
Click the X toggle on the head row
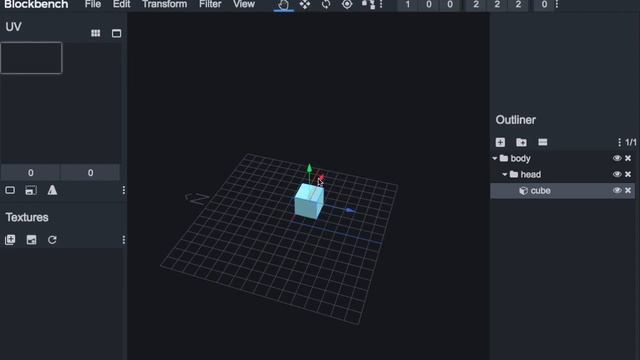click(628, 174)
